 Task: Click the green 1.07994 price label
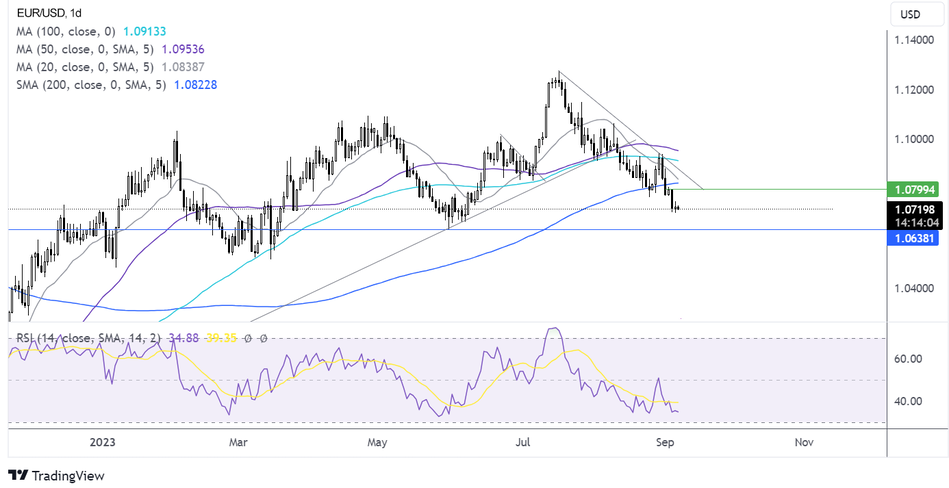point(913,190)
